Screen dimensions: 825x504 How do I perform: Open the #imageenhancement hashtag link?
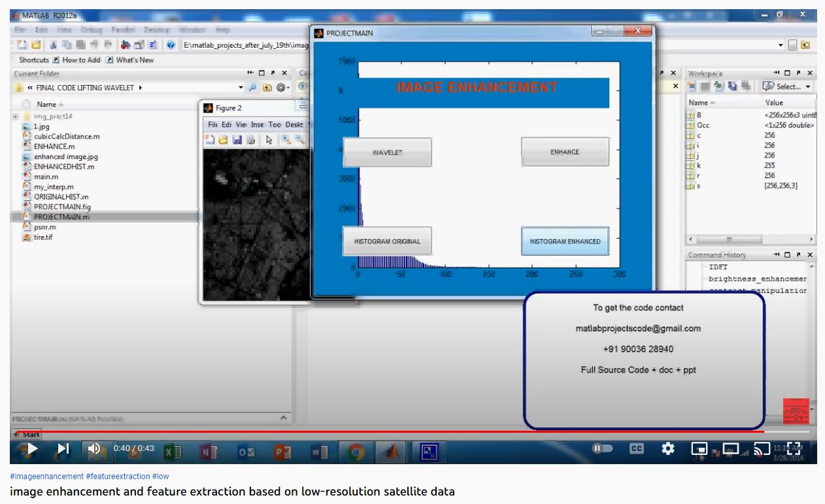coord(47,477)
